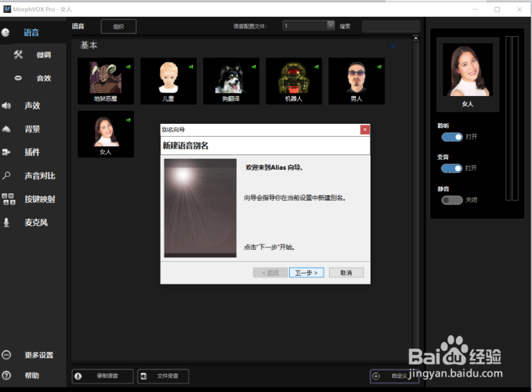Image resolution: width=532 pixels, height=392 pixels.
Task: Open the 麦克风 menu item
Action: coord(36,222)
